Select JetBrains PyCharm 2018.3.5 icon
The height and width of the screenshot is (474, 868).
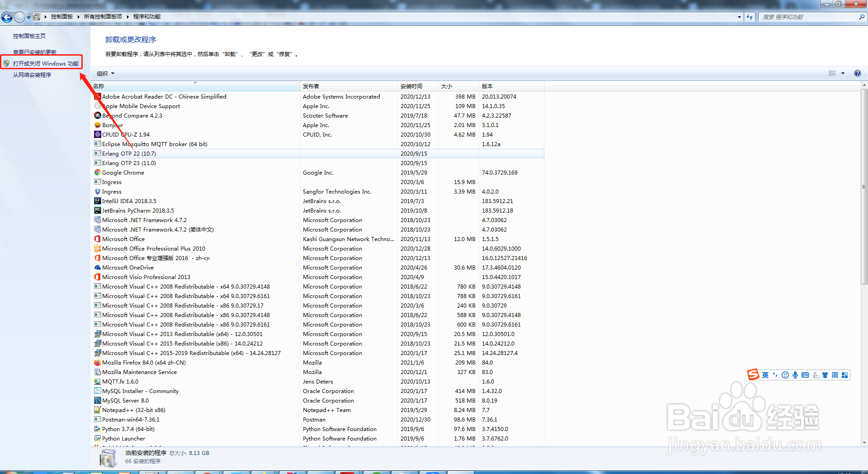pyautogui.click(x=97, y=210)
